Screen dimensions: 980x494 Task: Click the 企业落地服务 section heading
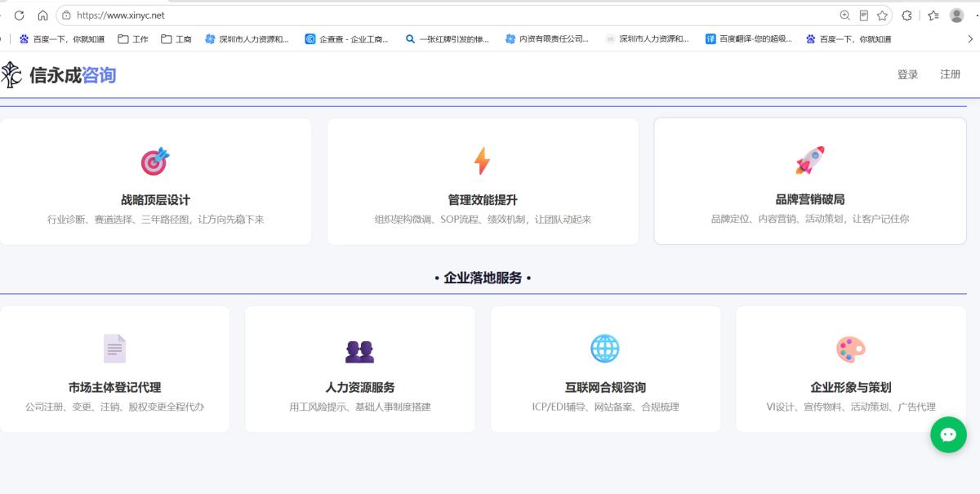(483, 278)
